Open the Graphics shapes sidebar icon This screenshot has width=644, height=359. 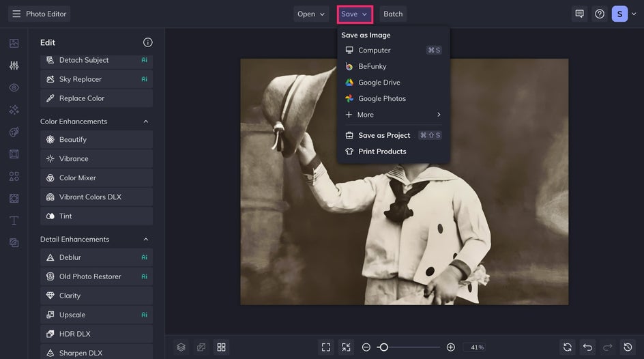14,176
